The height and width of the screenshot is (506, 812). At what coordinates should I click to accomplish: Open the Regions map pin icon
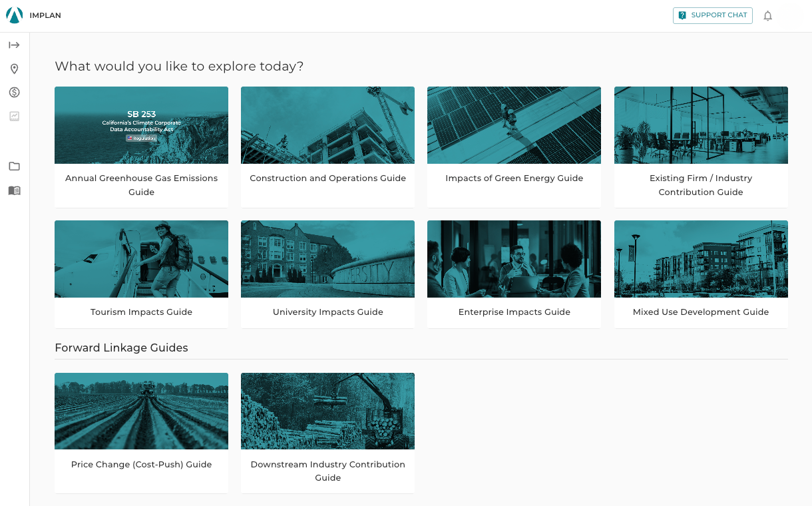[14, 69]
